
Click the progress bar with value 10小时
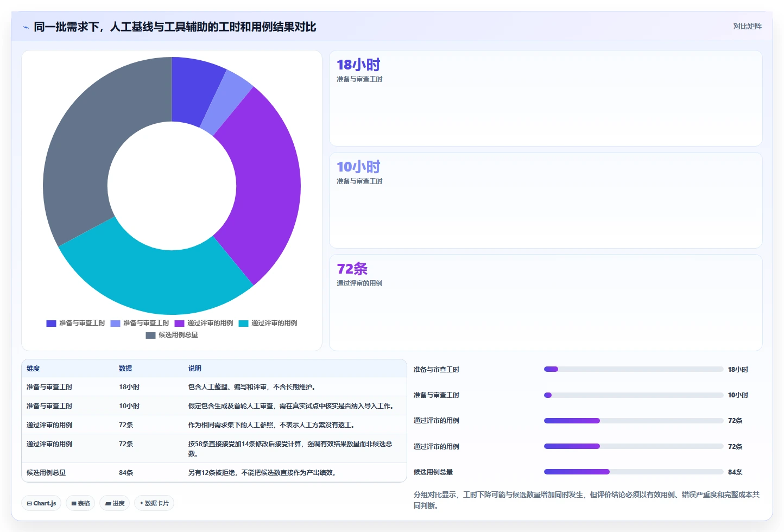[634, 395]
